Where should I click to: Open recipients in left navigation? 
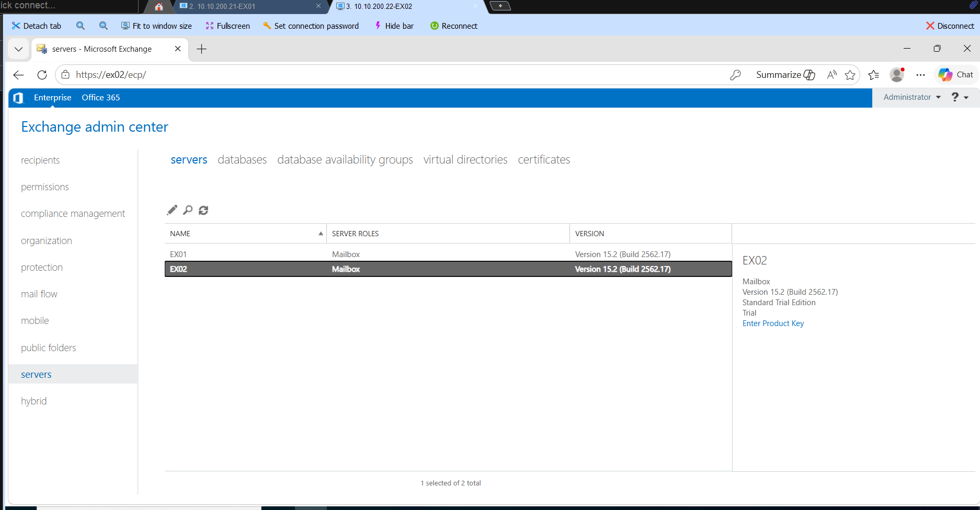[x=40, y=160]
